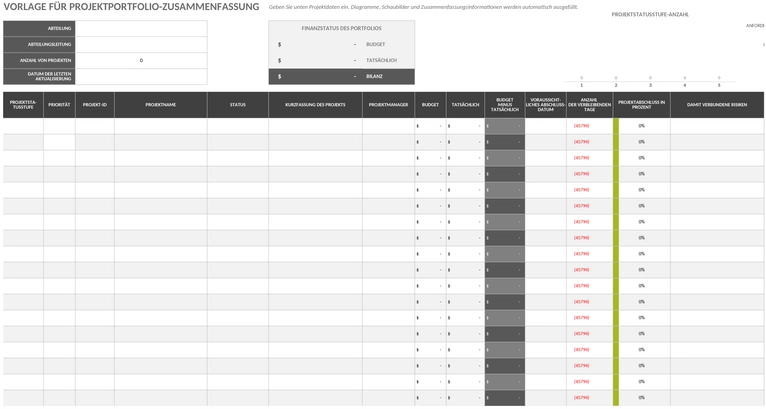Select the ABTEILUNG label cell
766x409 pixels.
[x=39, y=28]
